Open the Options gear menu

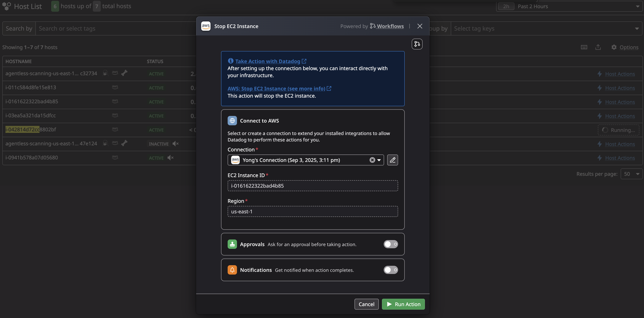coord(625,47)
